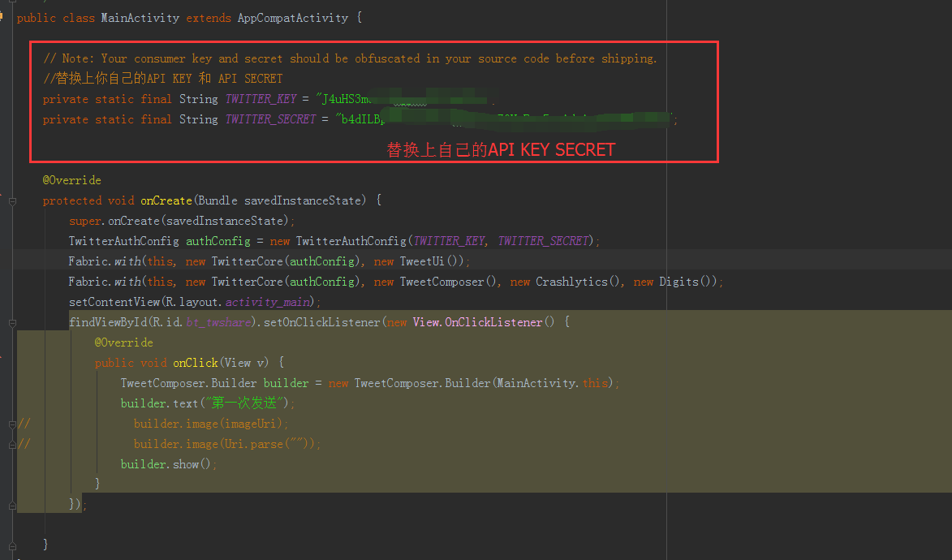The width and height of the screenshot is (952, 560).
Task: Collapse the onCreate method using its gutter fold marker
Action: click(12, 201)
